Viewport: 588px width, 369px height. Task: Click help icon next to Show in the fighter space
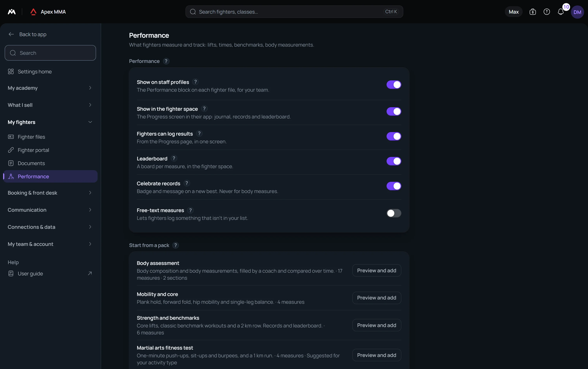coord(204,109)
